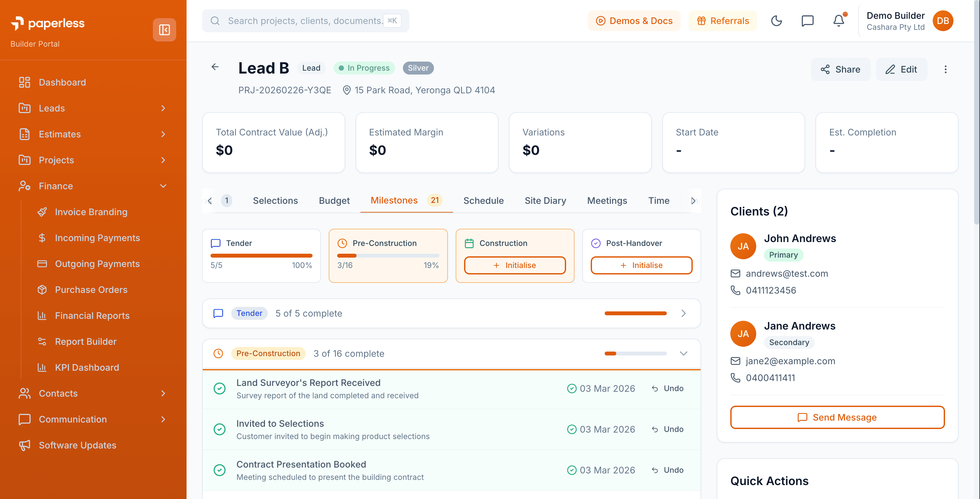This screenshot has height=499, width=980.
Task: Click the location pin icon by the address
Action: [x=347, y=90]
